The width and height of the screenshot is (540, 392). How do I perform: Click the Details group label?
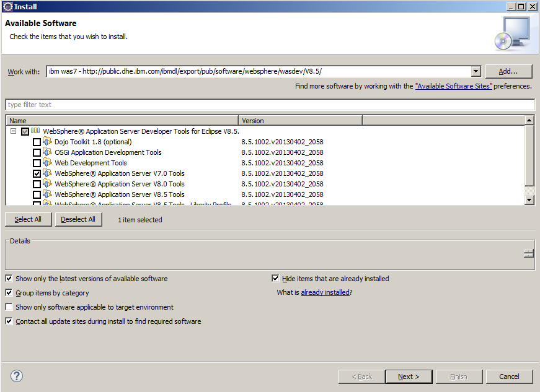point(20,241)
